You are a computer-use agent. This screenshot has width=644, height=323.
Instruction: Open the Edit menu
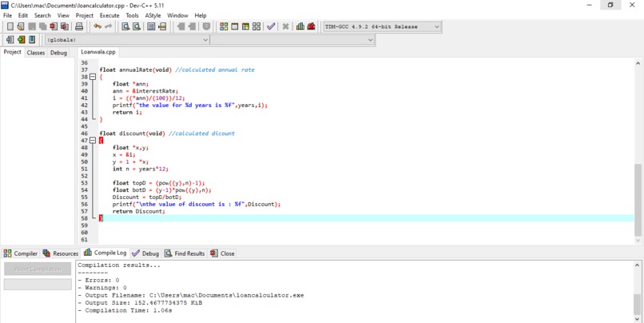pos(23,16)
